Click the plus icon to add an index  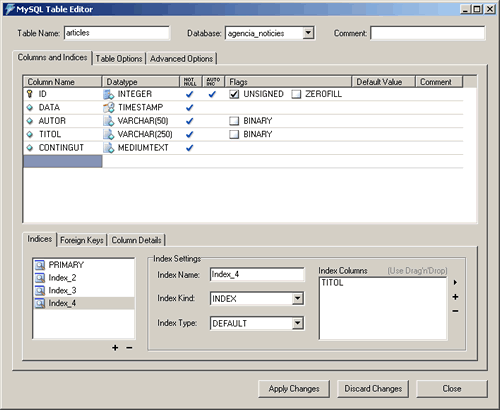[115, 348]
